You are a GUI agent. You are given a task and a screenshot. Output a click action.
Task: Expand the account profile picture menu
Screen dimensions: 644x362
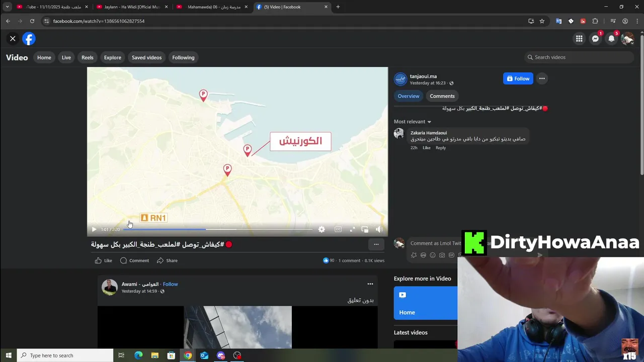tap(627, 39)
